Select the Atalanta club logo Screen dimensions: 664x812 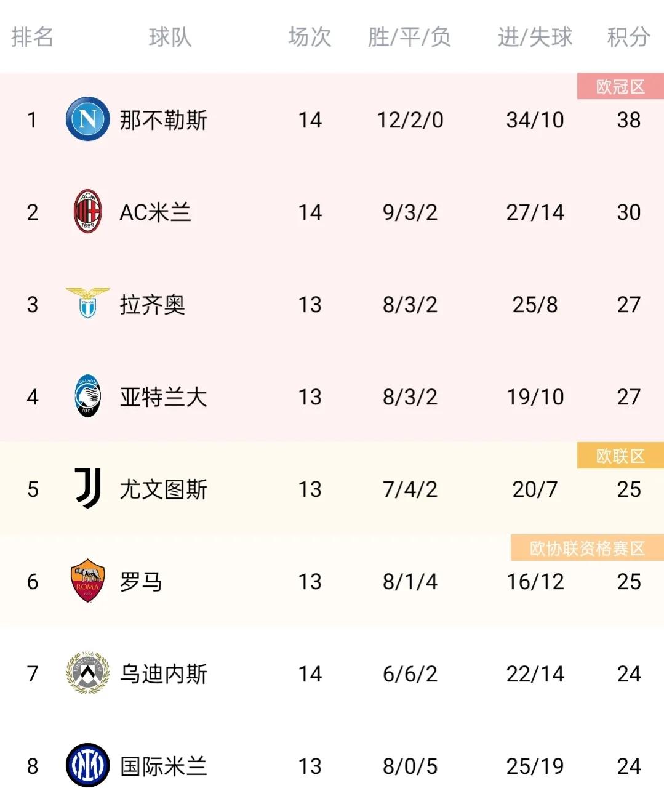point(88,396)
